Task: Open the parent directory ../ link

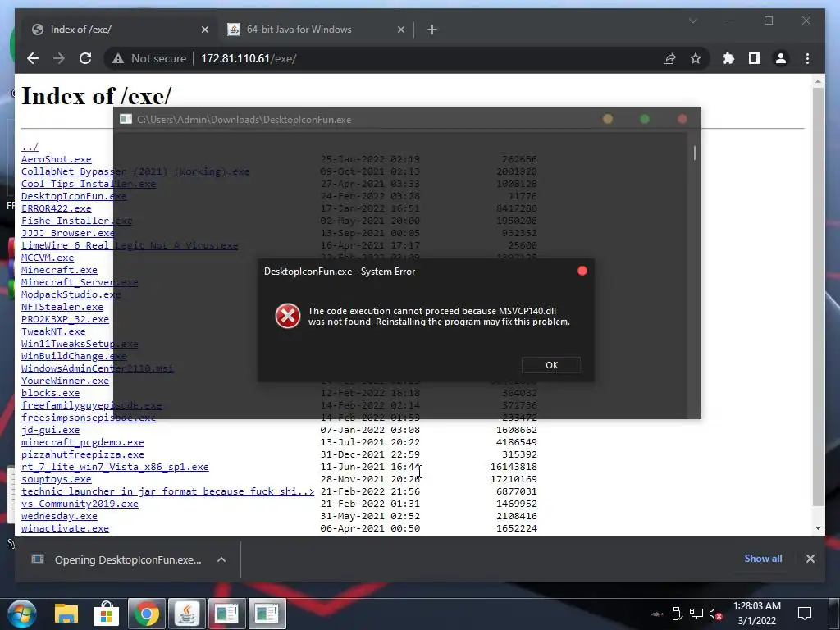Action: click(30, 147)
